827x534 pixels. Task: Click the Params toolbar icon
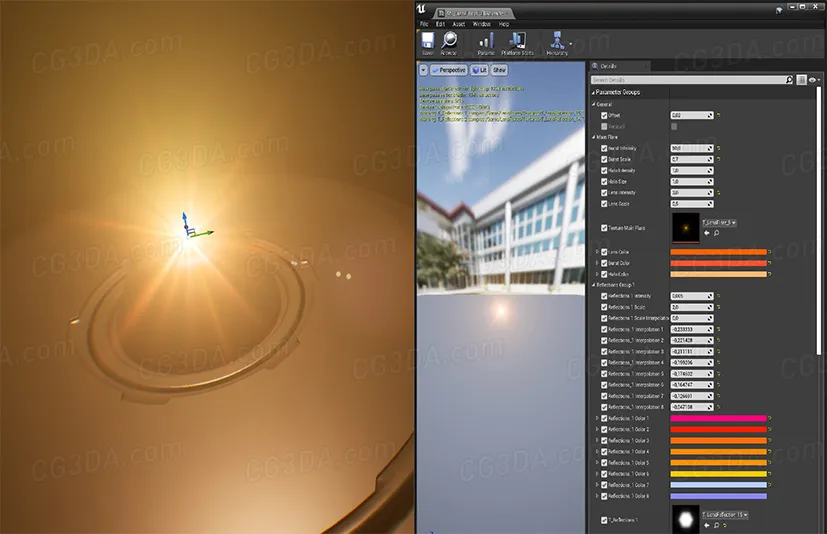click(486, 43)
